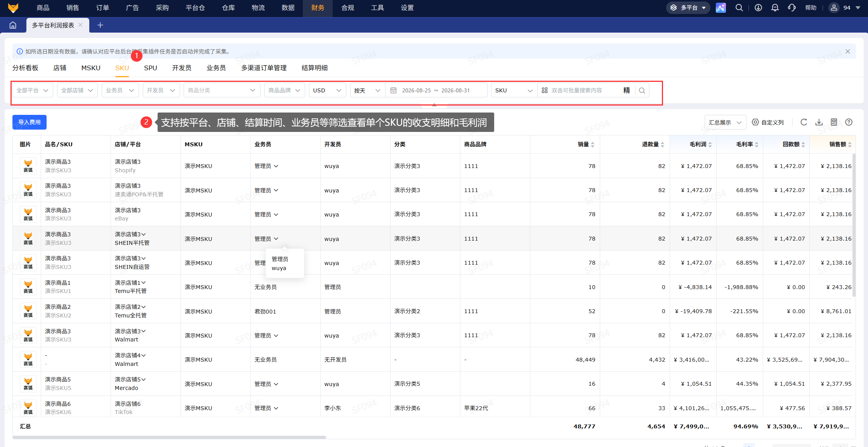Export table with download icon
This screenshot has height=447, width=868.
pyautogui.click(x=819, y=122)
